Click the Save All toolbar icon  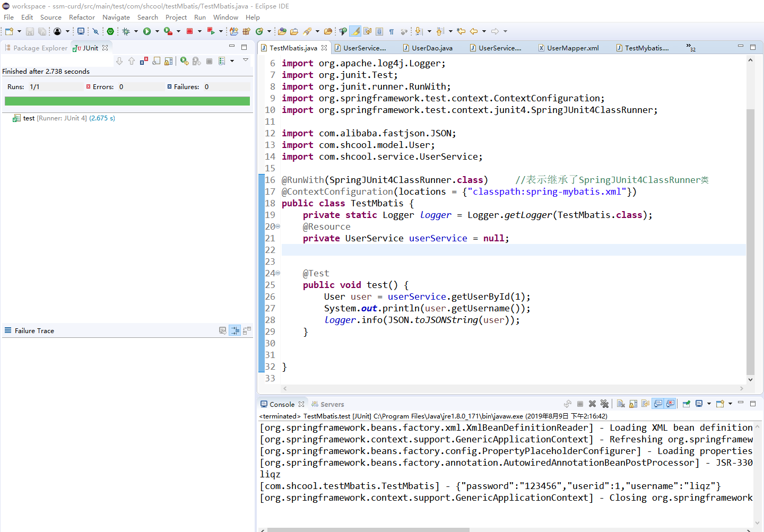42,32
